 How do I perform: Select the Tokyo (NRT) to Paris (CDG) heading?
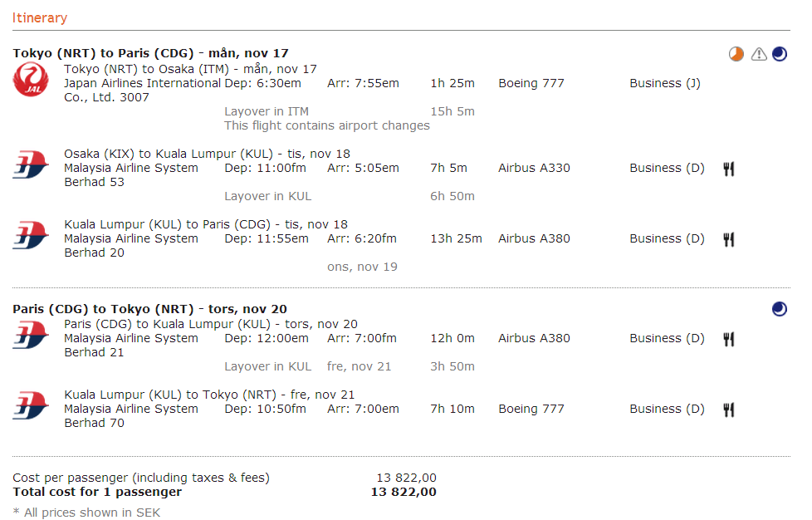[x=150, y=53]
